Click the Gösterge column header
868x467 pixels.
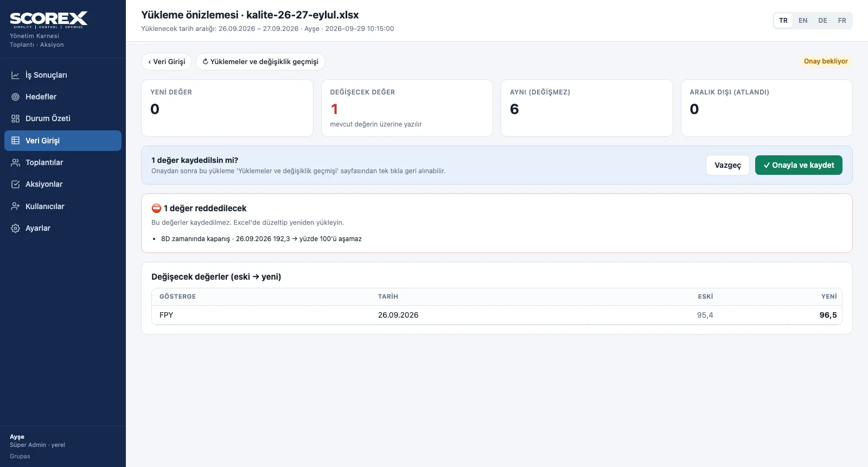[177, 296]
